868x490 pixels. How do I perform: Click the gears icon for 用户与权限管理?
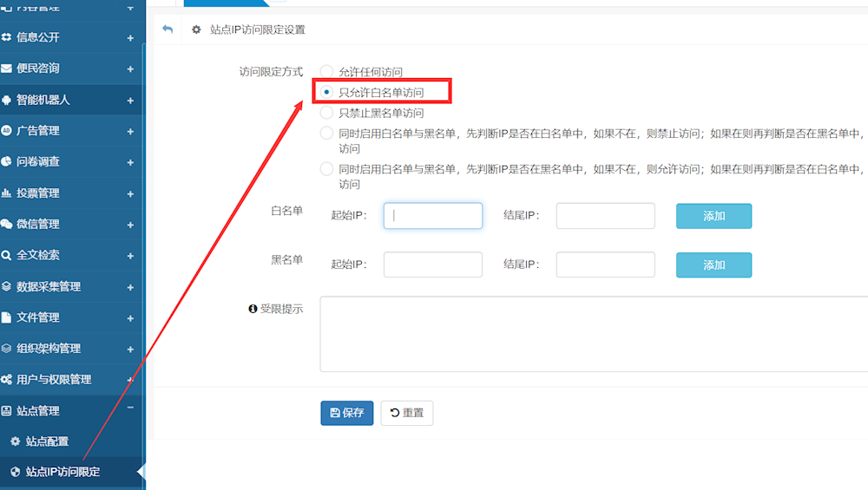7,379
